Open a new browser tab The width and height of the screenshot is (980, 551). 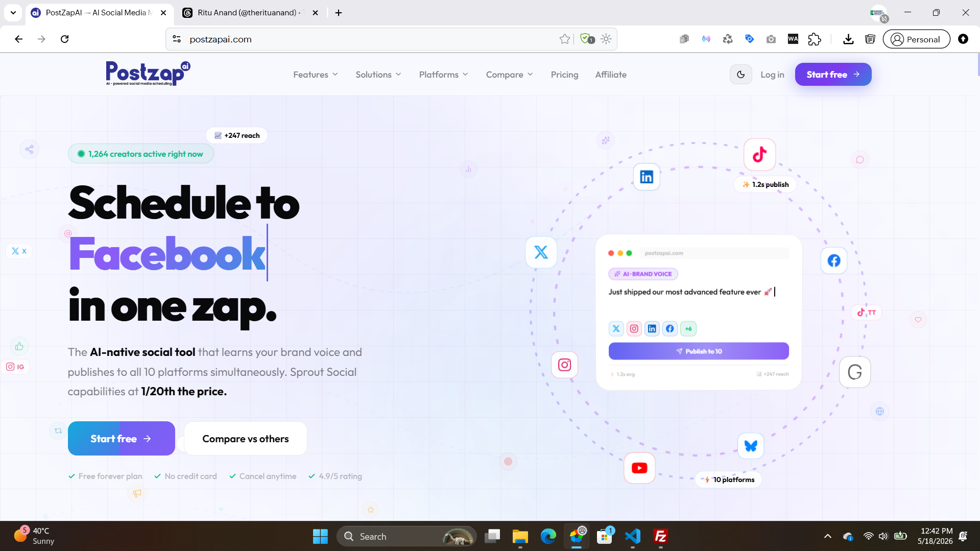pyautogui.click(x=339, y=13)
